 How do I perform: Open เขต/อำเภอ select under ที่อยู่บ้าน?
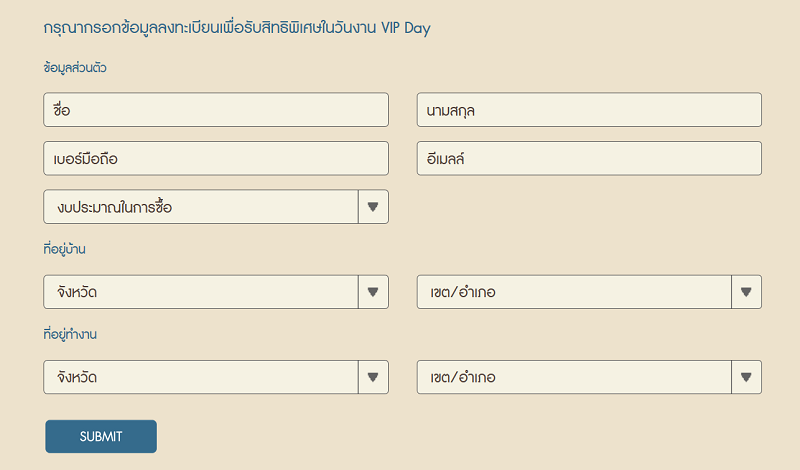[x=589, y=292]
